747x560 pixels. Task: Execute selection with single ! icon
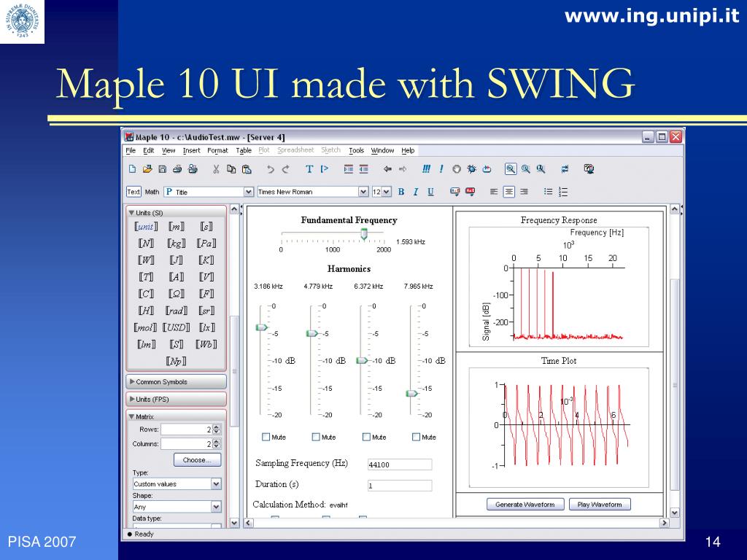441,168
